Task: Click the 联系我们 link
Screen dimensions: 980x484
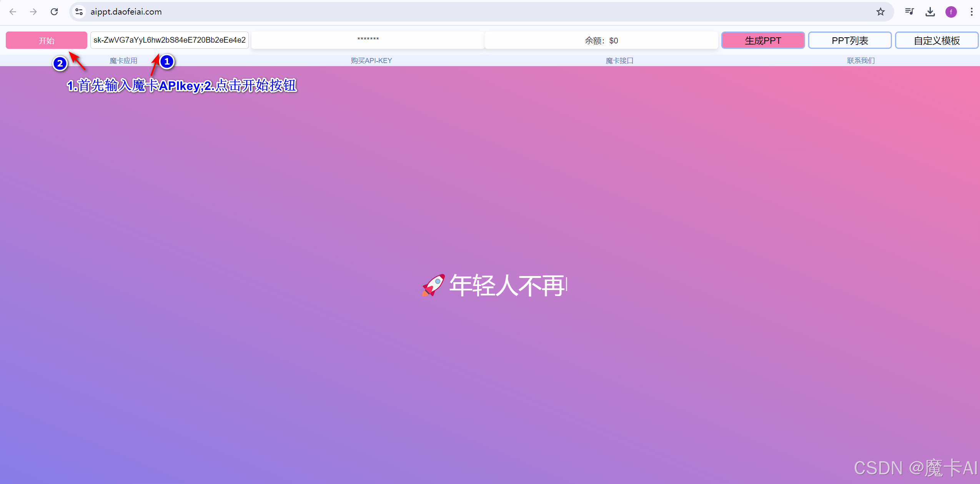Action: [x=861, y=61]
